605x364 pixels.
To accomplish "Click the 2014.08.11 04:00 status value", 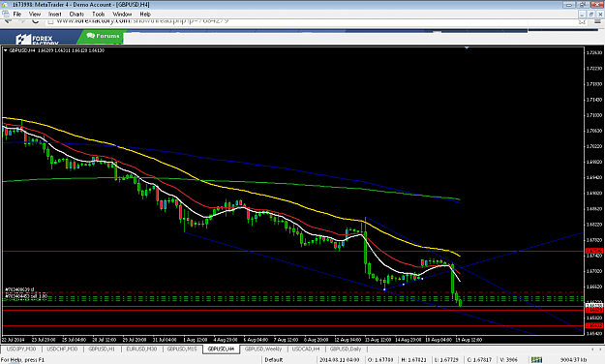I will 339,360.
